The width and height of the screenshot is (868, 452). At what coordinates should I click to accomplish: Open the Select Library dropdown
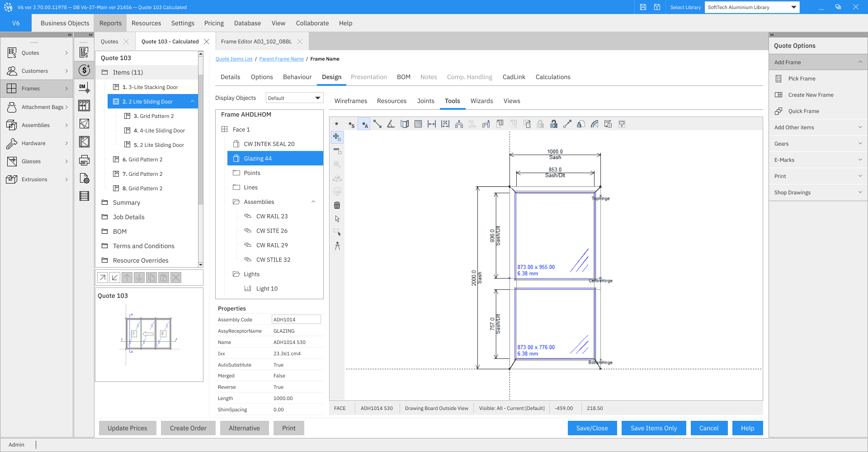[752, 7]
